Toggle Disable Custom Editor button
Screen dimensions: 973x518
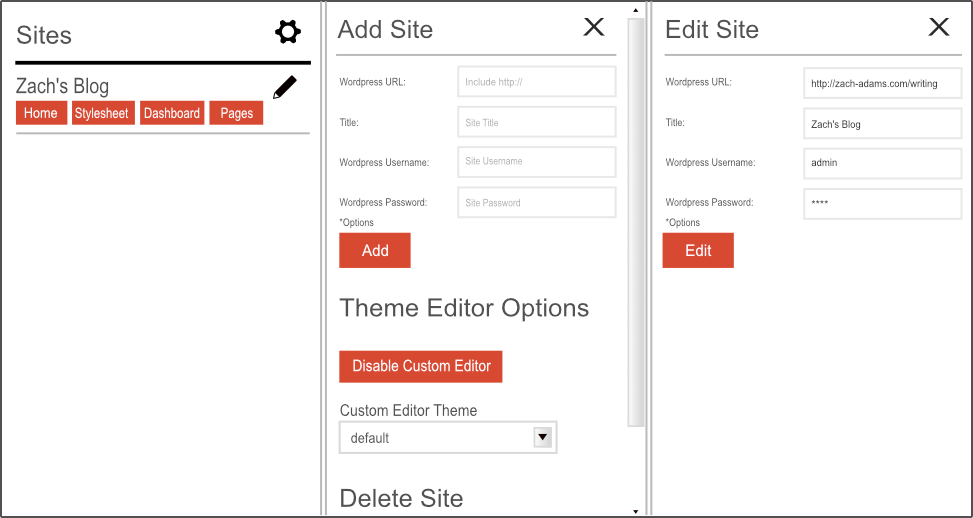coord(421,366)
